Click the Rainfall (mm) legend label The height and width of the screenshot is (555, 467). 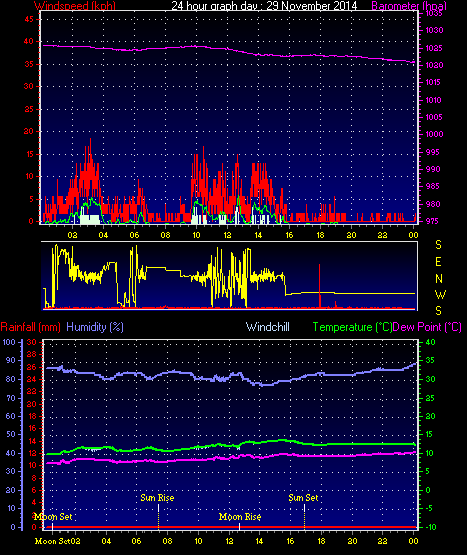point(30,327)
